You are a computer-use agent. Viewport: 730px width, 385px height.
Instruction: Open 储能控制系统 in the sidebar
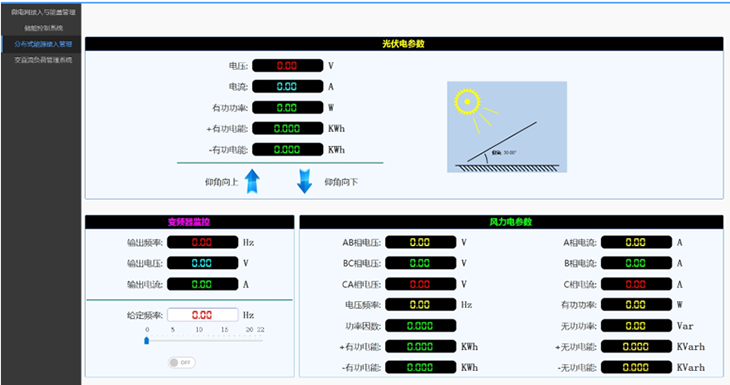click(43, 28)
